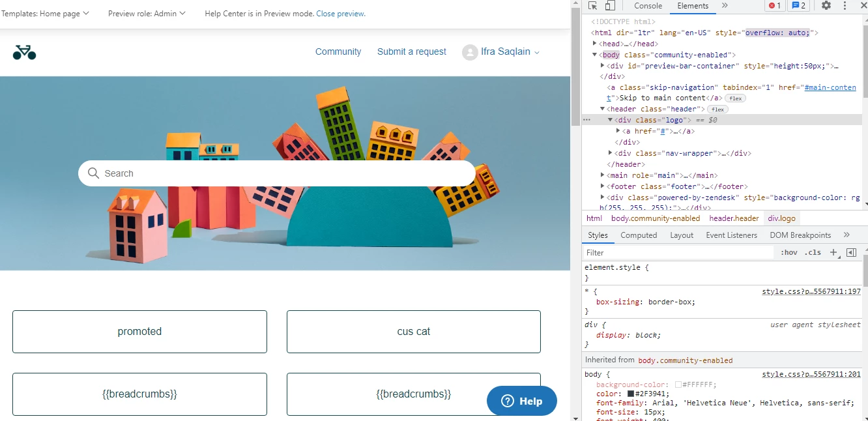Click the magnifier icon in the search bar
The image size is (868, 421).
[93, 173]
